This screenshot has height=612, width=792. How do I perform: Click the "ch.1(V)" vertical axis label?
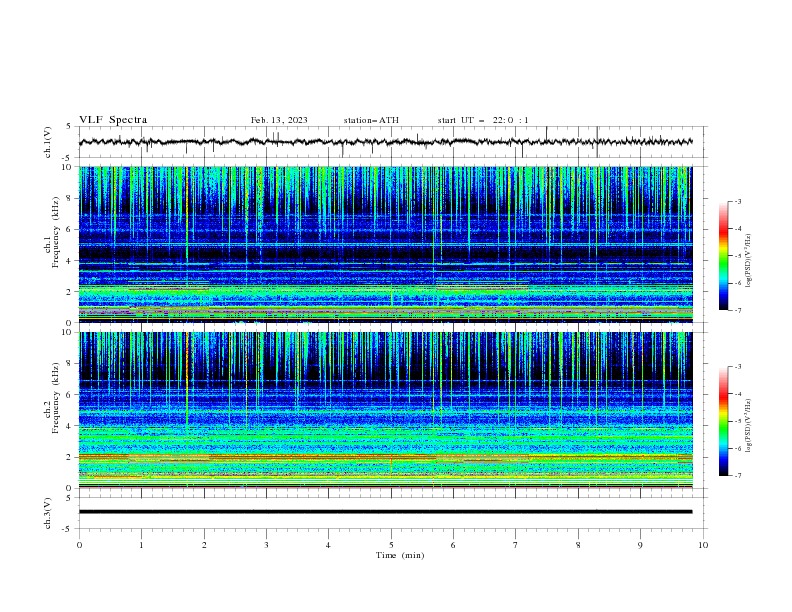pos(48,142)
